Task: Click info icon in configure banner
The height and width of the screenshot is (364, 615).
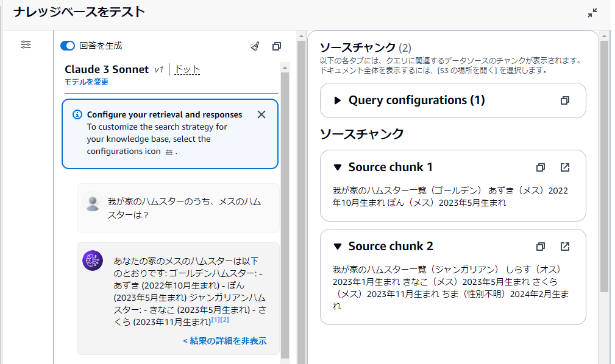Action: [77, 114]
